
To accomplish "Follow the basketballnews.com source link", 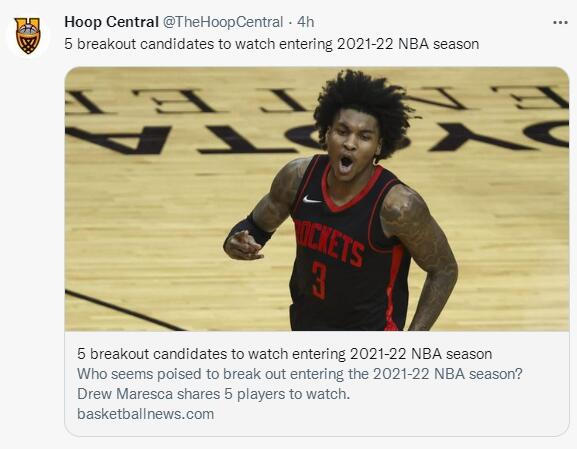I will click(145, 414).
